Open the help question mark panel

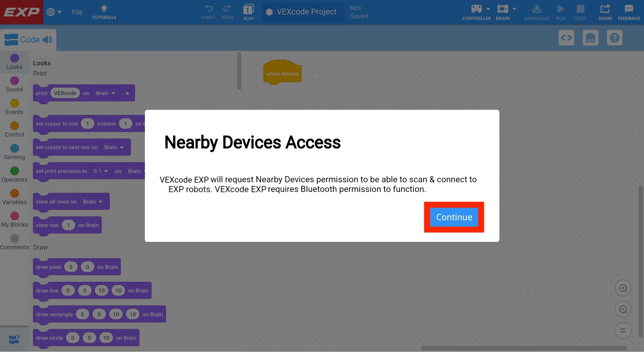pyautogui.click(x=614, y=38)
